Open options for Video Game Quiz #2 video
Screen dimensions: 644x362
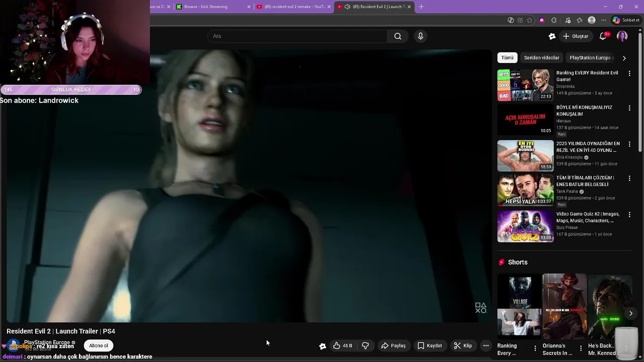click(629, 214)
